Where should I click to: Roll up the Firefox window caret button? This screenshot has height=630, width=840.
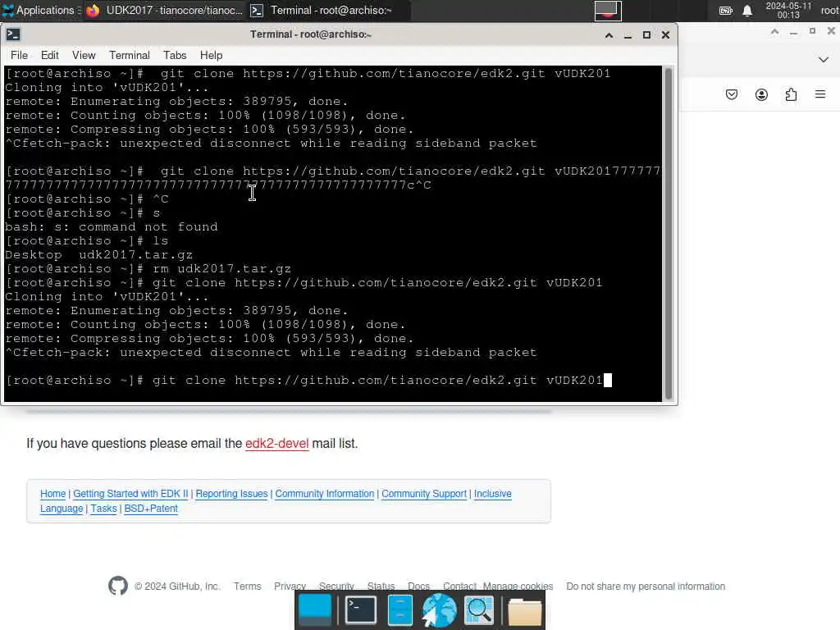[x=774, y=32]
